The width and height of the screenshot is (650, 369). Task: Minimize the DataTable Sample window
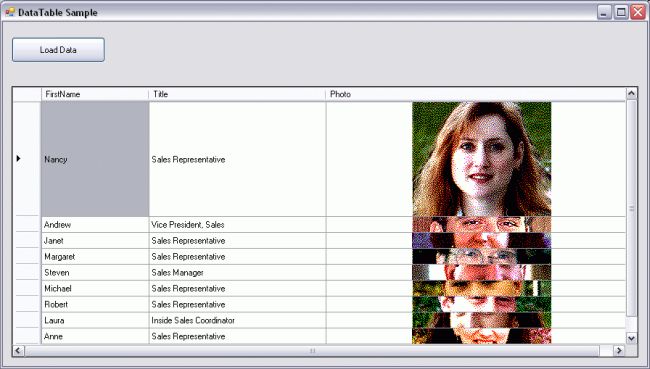coord(604,12)
